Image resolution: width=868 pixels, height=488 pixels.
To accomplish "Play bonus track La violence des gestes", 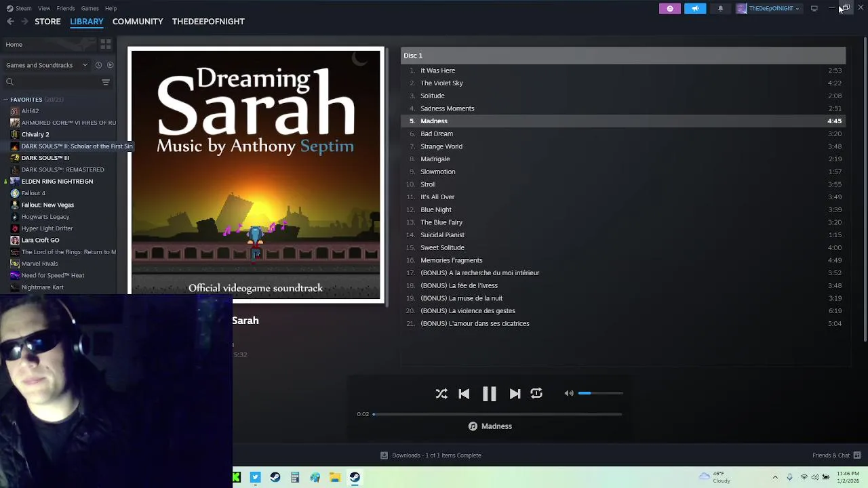I will [623, 311].
